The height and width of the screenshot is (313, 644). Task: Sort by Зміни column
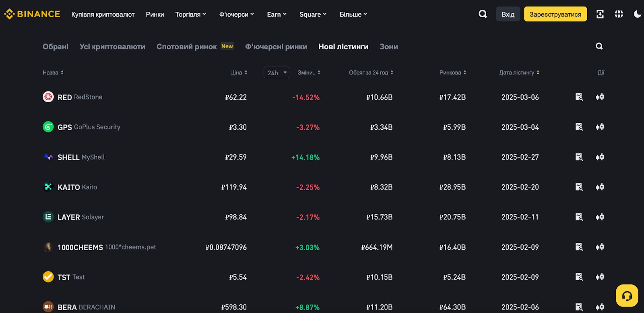click(x=309, y=73)
